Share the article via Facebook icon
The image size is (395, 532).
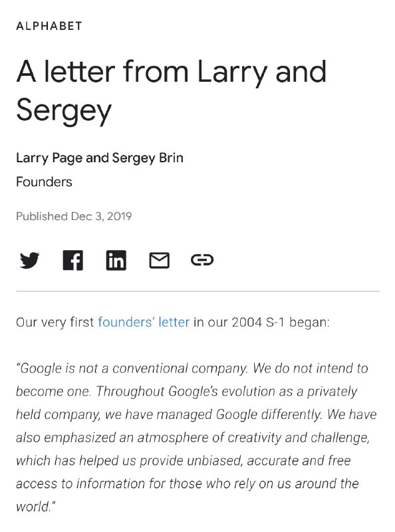[73, 260]
